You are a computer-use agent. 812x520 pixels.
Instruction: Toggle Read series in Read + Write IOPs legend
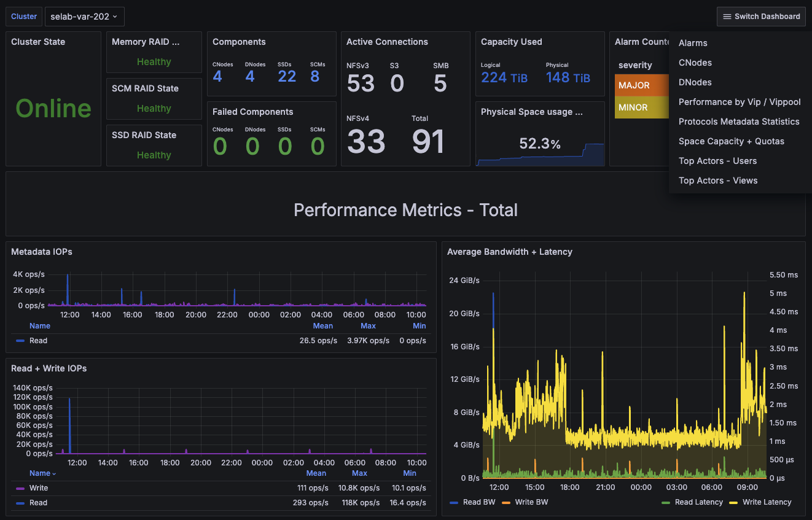click(38, 503)
